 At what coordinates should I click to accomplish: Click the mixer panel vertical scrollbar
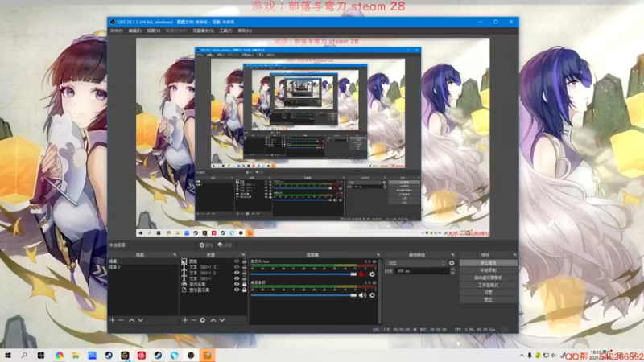(379, 291)
